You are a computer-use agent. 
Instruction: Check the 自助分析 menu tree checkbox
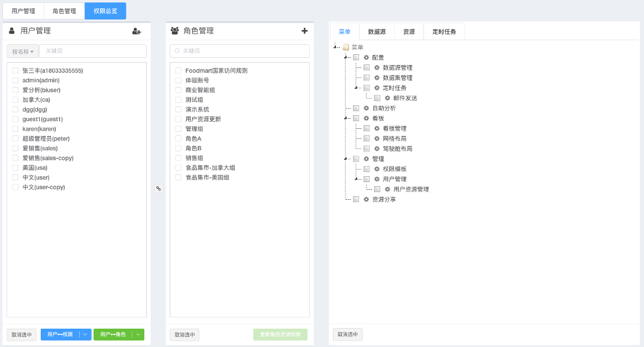point(356,108)
